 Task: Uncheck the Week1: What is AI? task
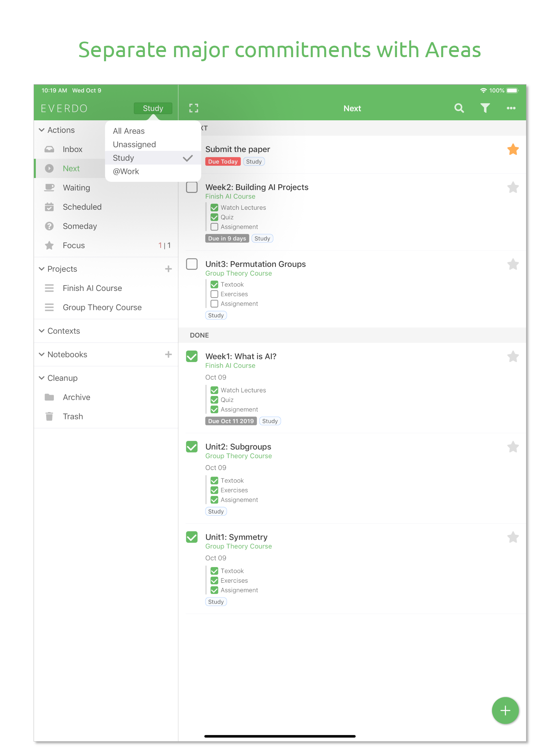coord(192,357)
